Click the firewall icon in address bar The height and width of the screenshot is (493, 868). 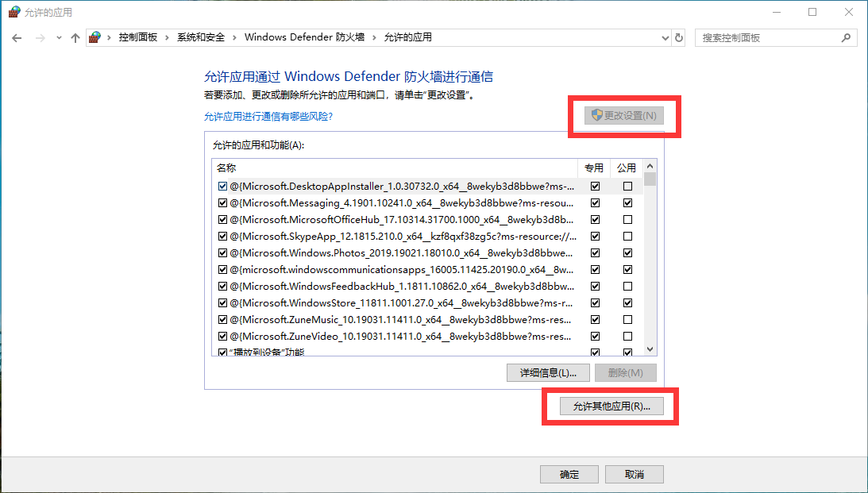click(x=96, y=38)
